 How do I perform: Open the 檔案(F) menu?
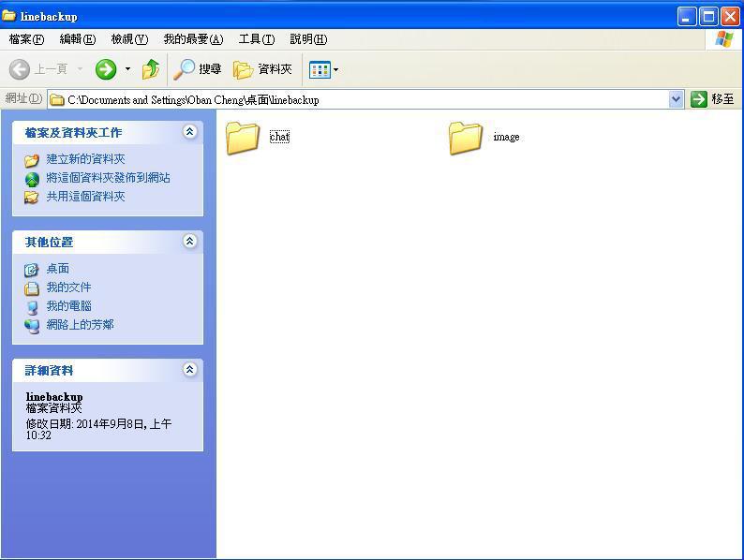click(x=26, y=39)
